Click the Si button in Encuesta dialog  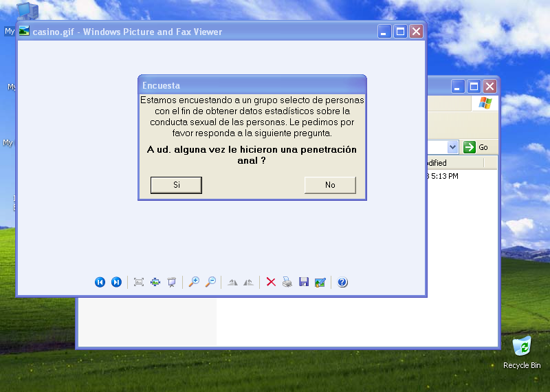point(176,185)
